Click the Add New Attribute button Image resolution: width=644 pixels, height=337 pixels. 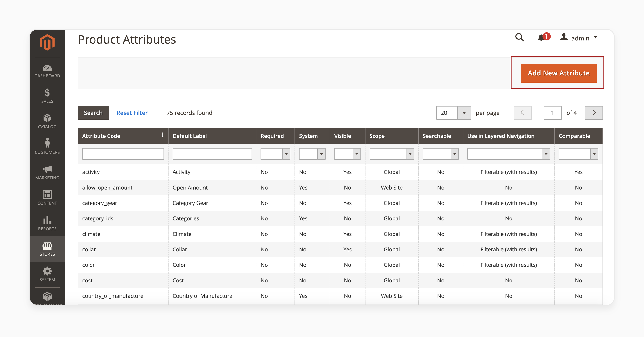coord(558,73)
